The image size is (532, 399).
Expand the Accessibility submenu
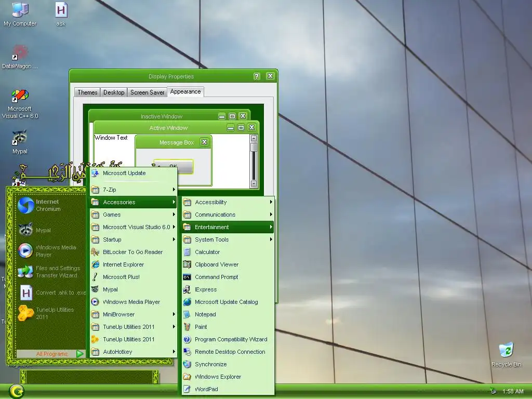[228, 202]
